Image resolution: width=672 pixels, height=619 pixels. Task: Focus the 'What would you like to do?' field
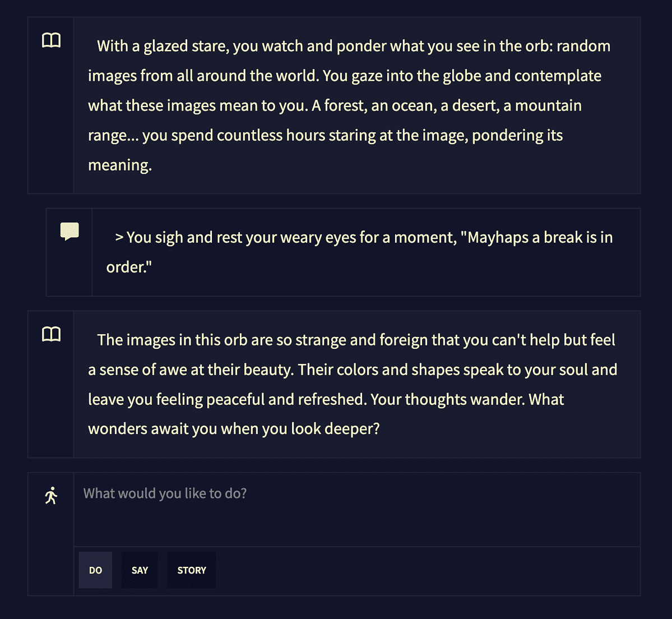click(x=357, y=510)
